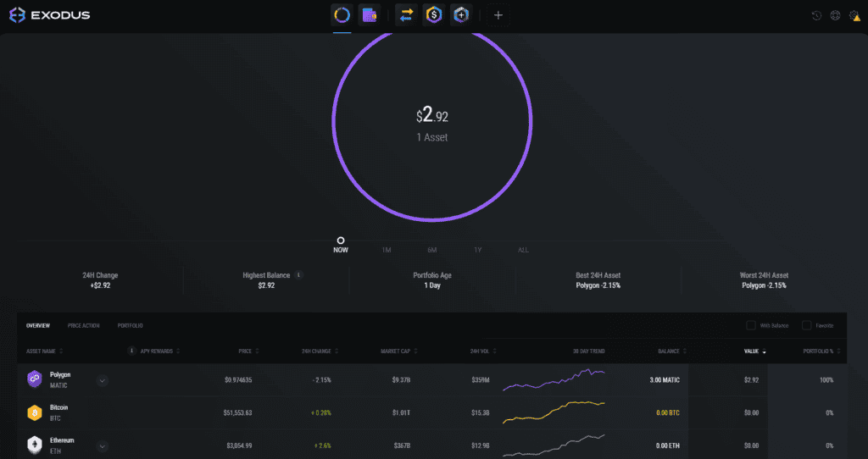Open the Wallet icon
The image size is (868, 459).
point(370,15)
